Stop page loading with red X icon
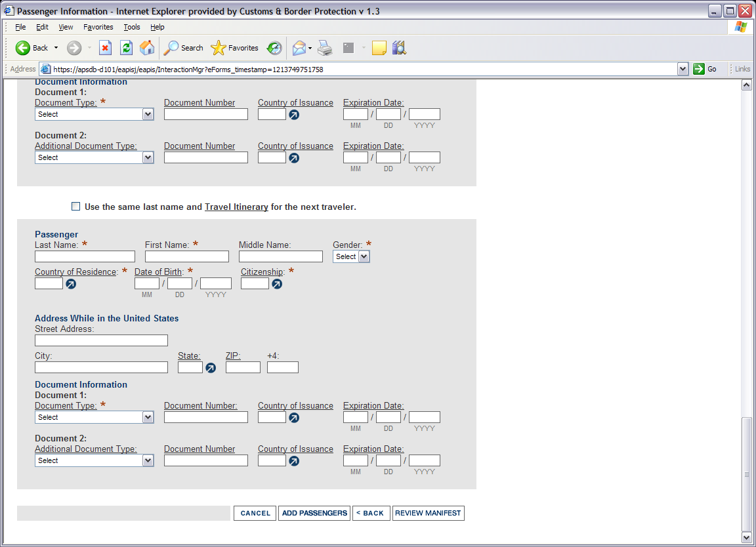Image resolution: width=756 pixels, height=547 pixels. 105,48
